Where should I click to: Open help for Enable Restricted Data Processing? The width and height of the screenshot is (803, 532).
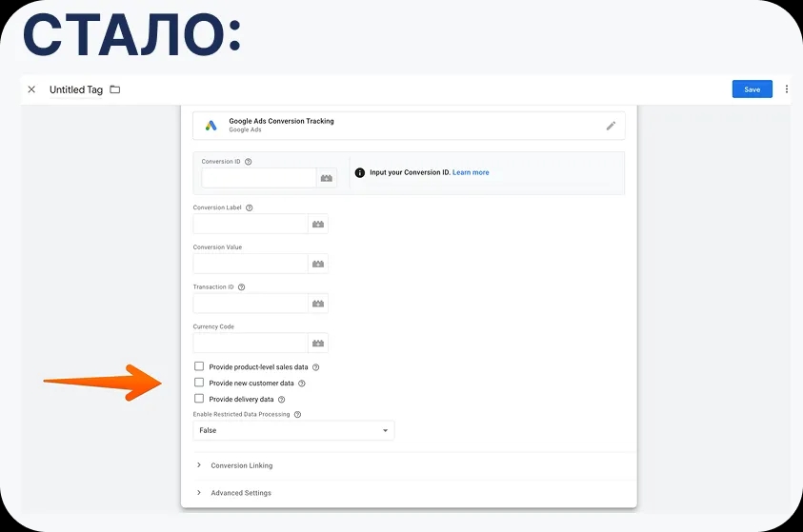coord(297,414)
